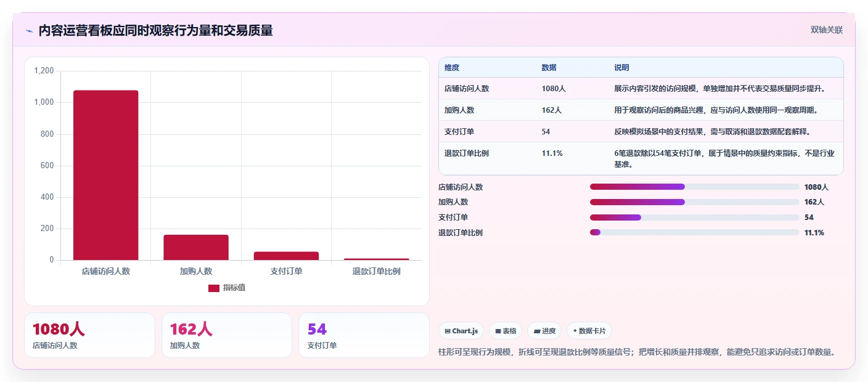Click the 支付订单 bar in the chart
Screen dimensions: 868x382
pos(286,256)
